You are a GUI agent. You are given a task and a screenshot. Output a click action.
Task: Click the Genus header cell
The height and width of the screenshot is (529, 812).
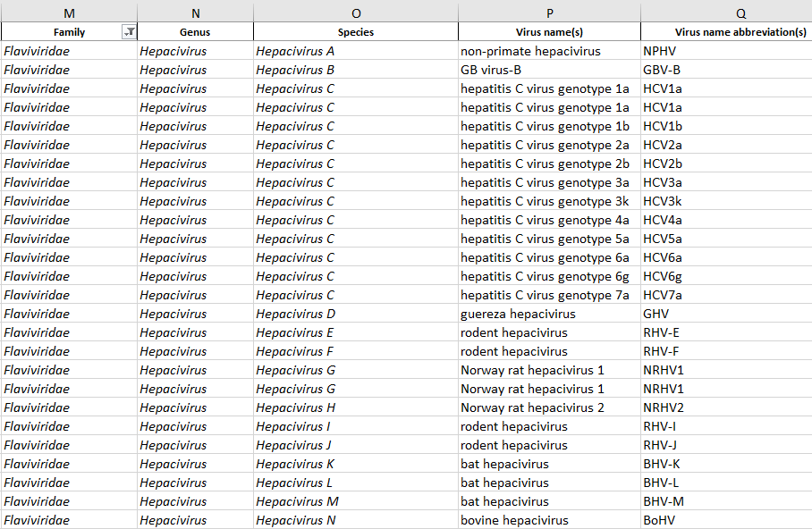pyautogui.click(x=195, y=32)
